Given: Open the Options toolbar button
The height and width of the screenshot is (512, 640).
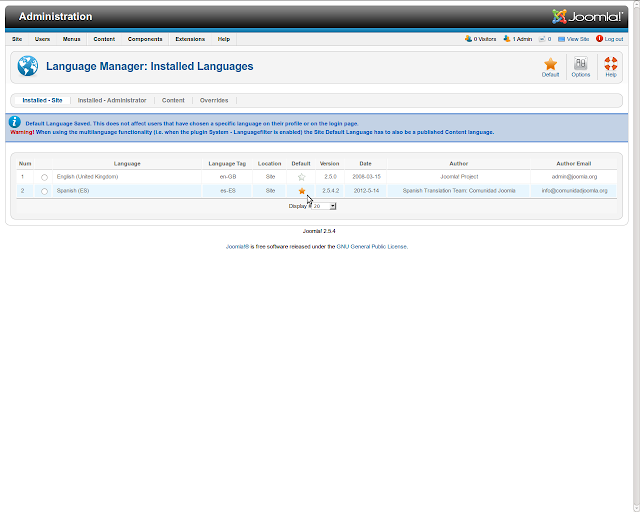Looking at the screenshot, I should (x=580, y=67).
